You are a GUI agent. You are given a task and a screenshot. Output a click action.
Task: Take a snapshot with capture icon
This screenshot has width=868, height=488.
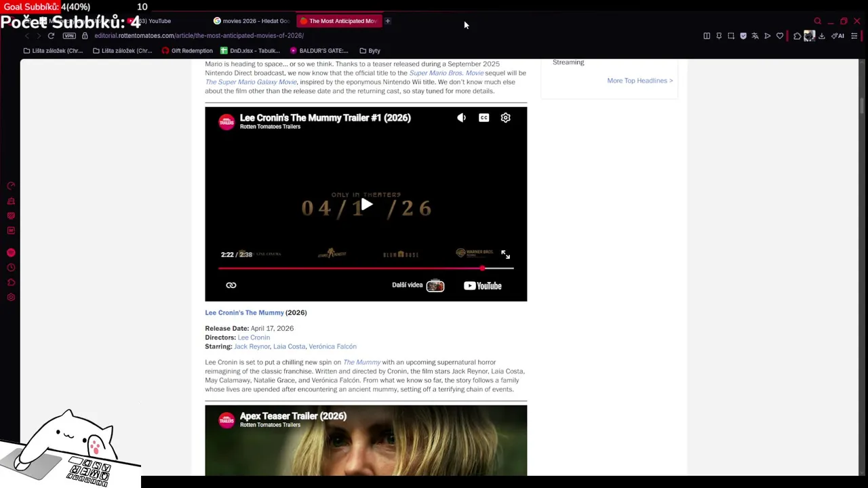tap(731, 36)
